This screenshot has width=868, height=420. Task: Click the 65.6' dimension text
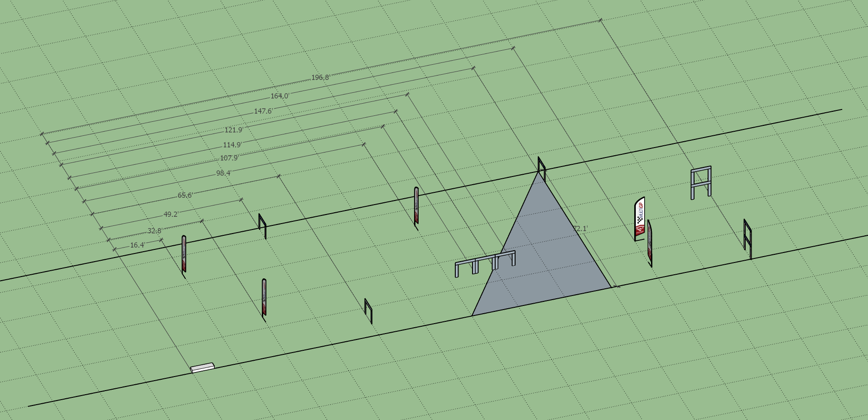point(185,195)
